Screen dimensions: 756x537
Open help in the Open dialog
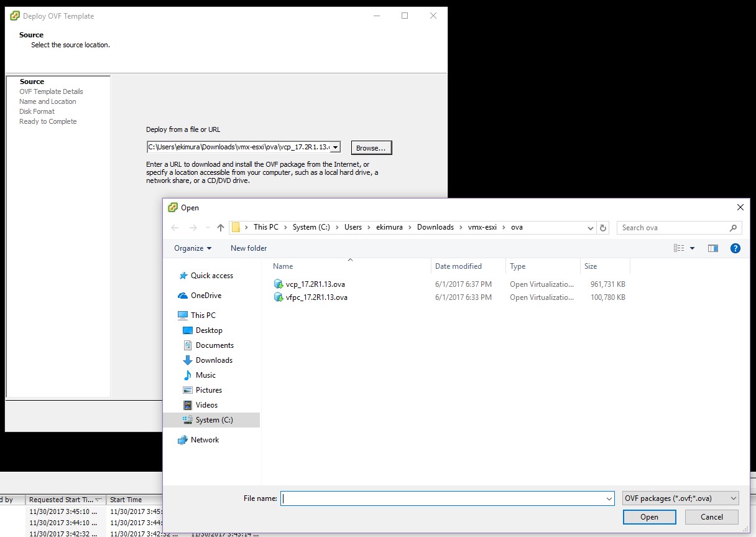click(735, 248)
